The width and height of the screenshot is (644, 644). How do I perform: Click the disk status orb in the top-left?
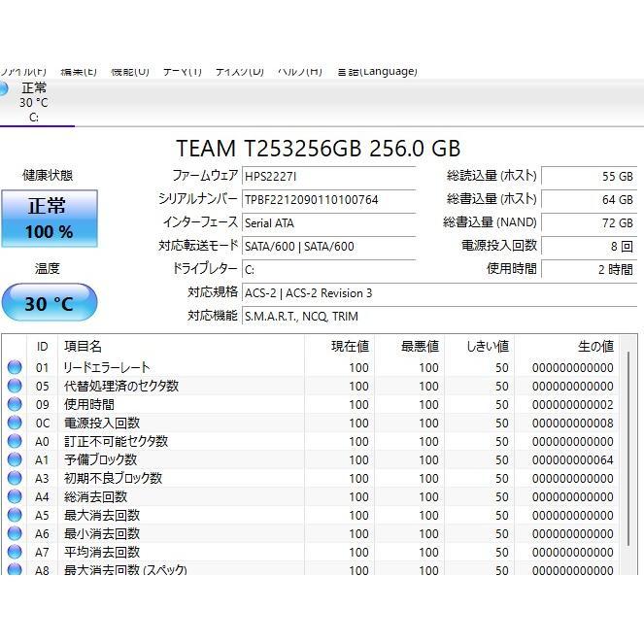pyautogui.click(x=3, y=89)
